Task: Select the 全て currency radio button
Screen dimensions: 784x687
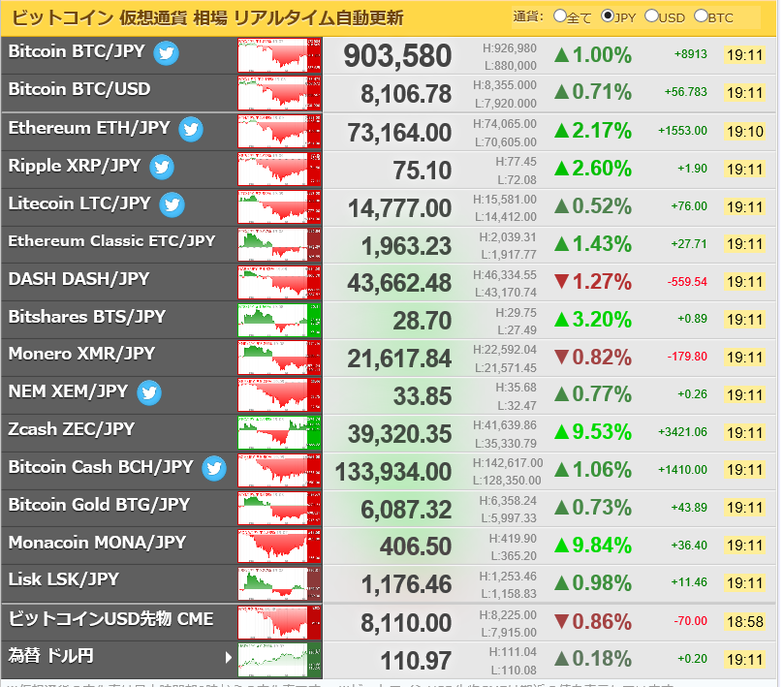Action: click(559, 16)
